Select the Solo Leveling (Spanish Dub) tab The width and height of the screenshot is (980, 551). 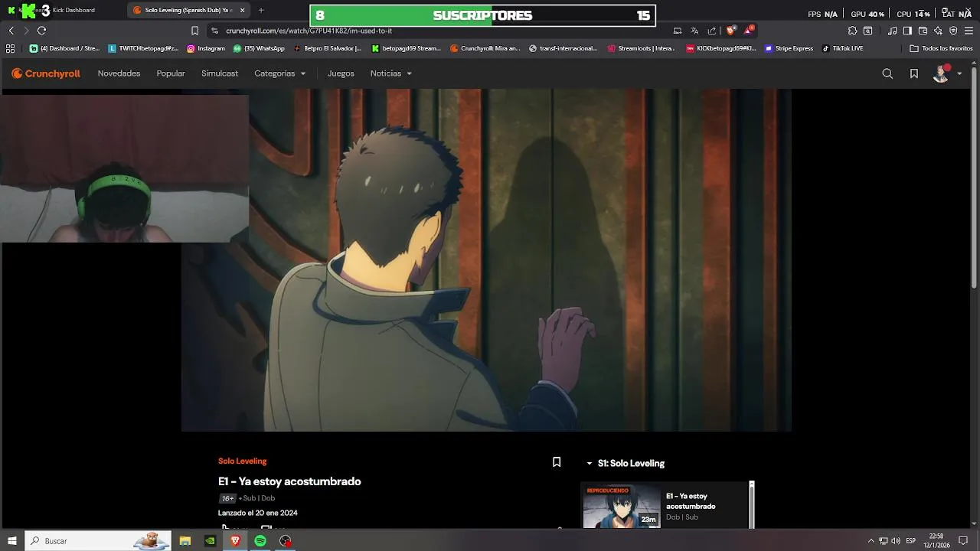188,10
